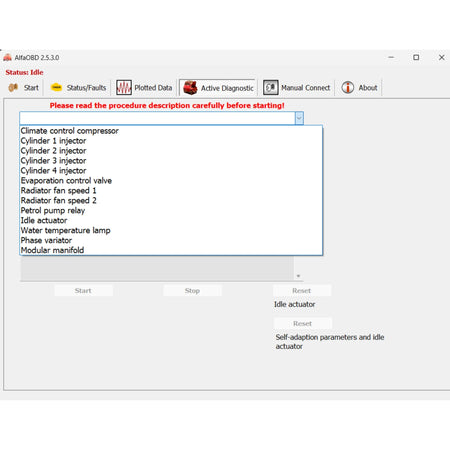Collapse the procedure dropdown arrow
Image resolution: width=450 pixels, height=450 pixels.
point(299,118)
